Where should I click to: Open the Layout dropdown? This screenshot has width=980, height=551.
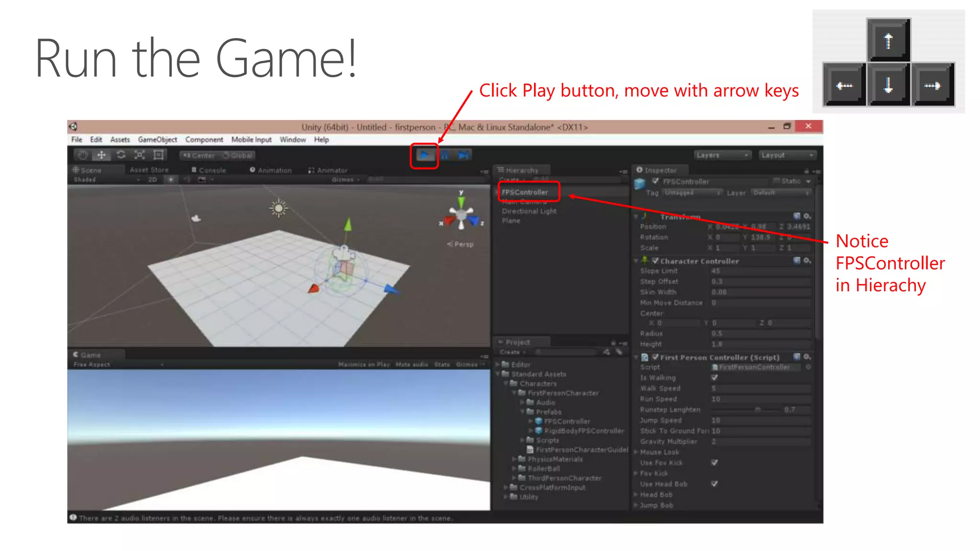click(x=787, y=155)
